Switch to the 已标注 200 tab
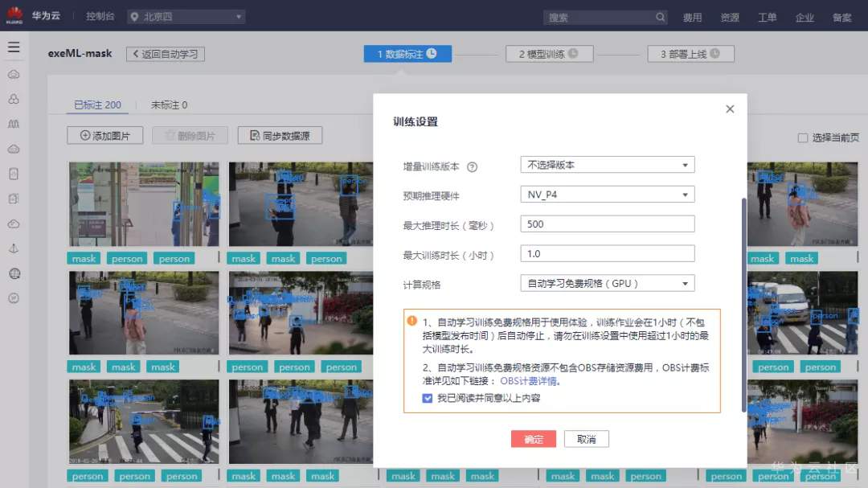The width and height of the screenshot is (868, 488). click(97, 105)
